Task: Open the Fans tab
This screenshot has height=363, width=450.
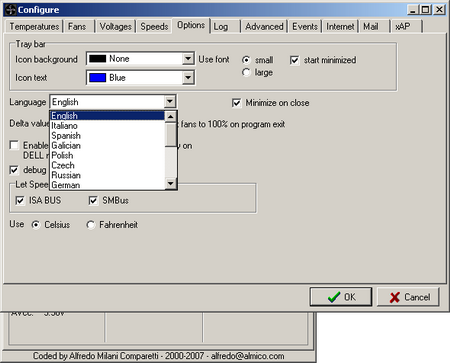Action: point(77,26)
